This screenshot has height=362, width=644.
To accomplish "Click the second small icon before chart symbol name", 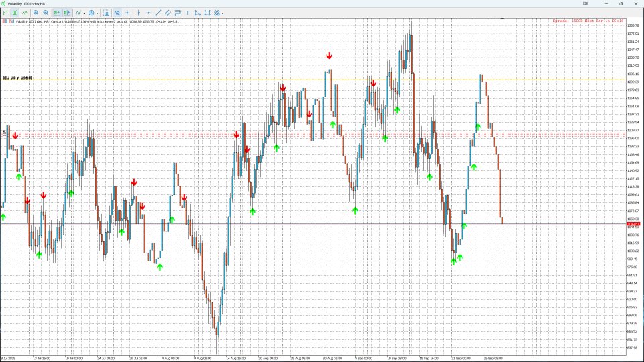I will click(11, 21).
